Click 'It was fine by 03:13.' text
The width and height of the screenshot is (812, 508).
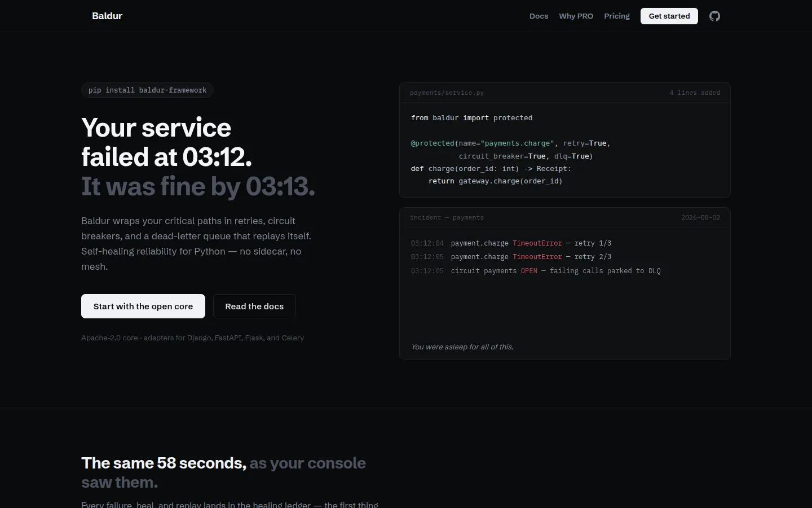[198, 186]
